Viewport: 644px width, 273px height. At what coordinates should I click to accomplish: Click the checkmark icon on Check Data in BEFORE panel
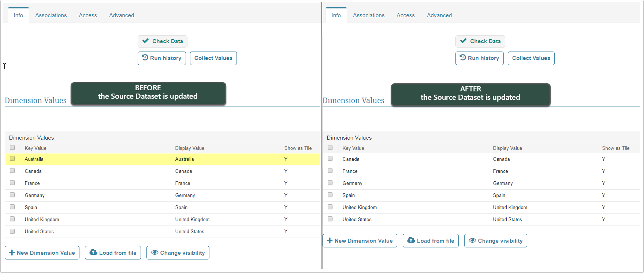click(146, 41)
